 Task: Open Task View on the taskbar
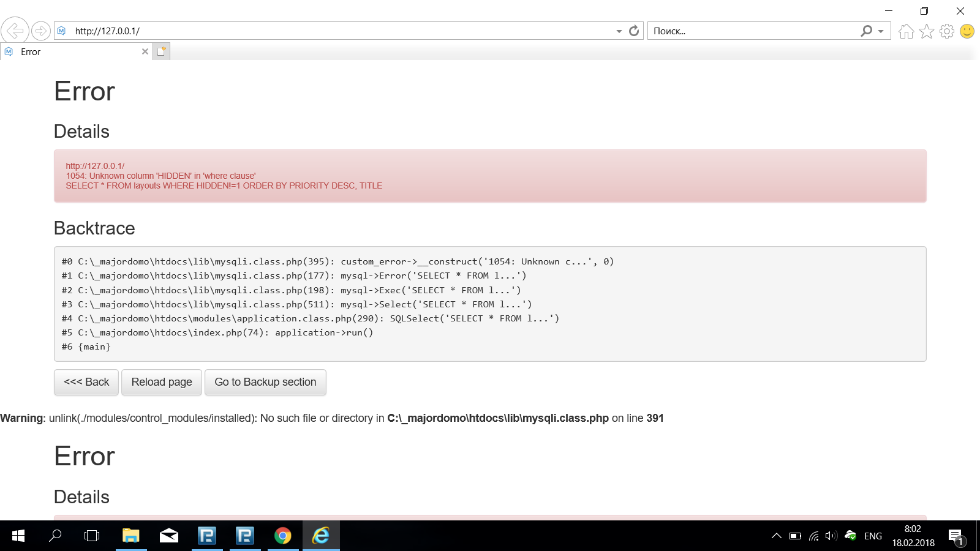click(x=92, y=536)
